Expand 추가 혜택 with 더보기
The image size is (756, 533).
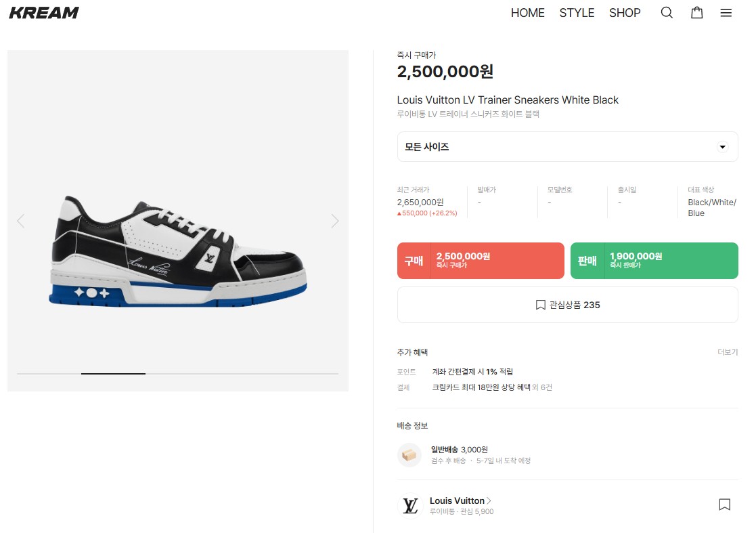(x=728, y=352)
